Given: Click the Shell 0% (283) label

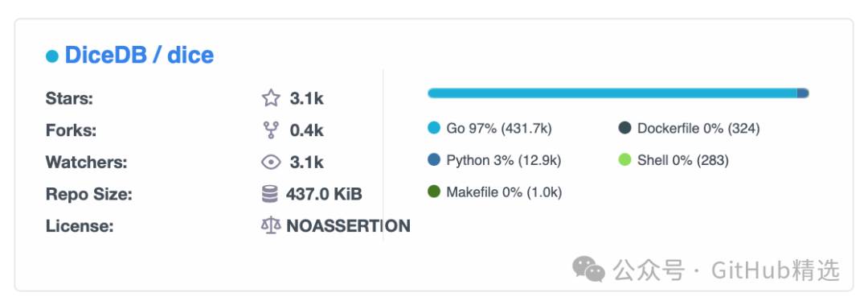Looking at the screenshot, I should click(683, 160).
